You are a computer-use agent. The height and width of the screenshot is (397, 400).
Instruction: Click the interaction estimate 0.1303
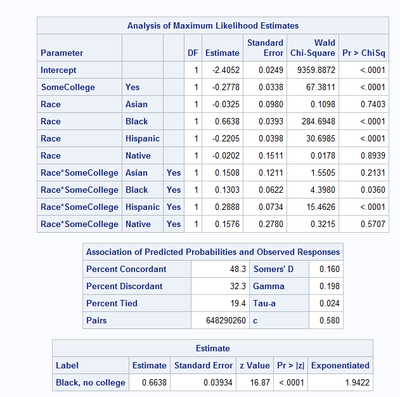227,190
